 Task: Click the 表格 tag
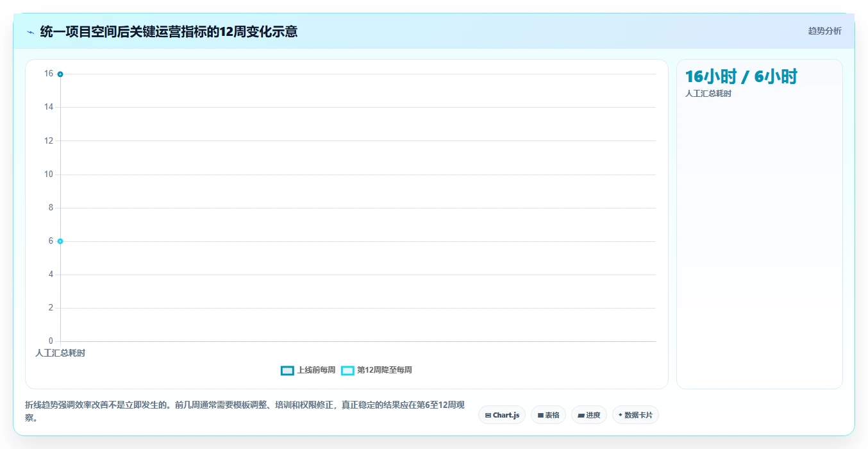[548, 415]
